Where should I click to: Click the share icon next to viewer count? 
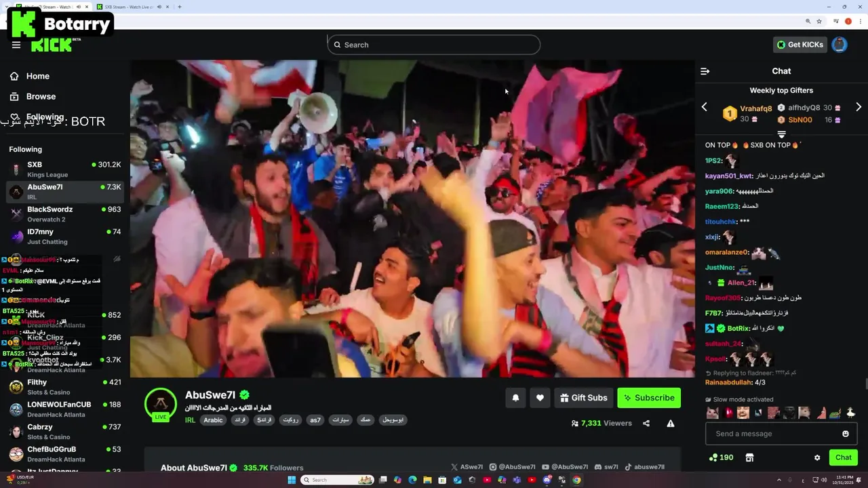coord(646,424)
